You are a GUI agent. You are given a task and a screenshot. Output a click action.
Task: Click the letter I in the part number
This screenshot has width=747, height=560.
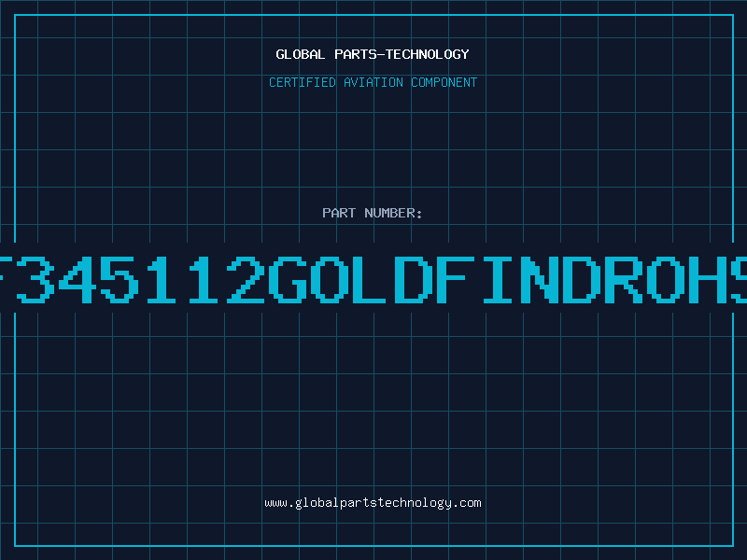[x=498, y=280]
